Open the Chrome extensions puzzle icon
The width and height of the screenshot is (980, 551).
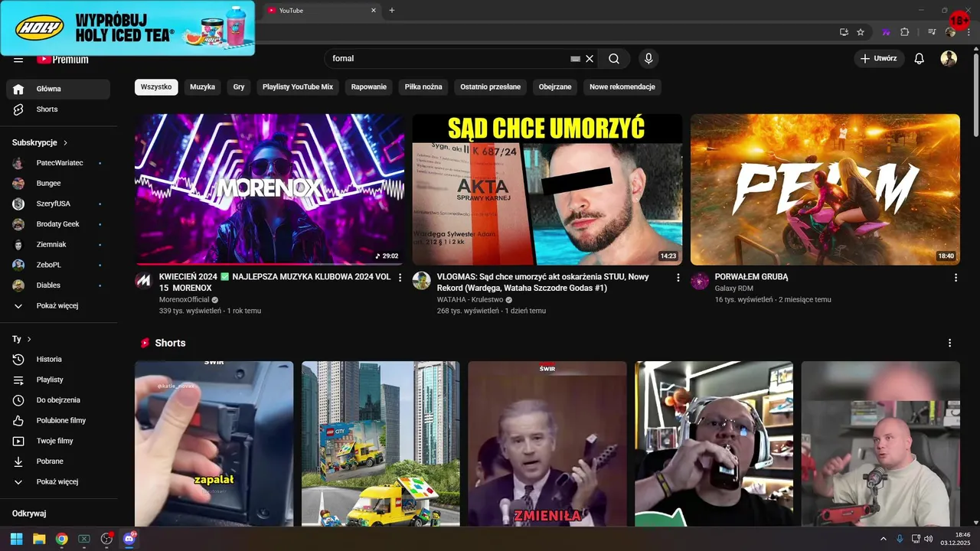(904, 32)
